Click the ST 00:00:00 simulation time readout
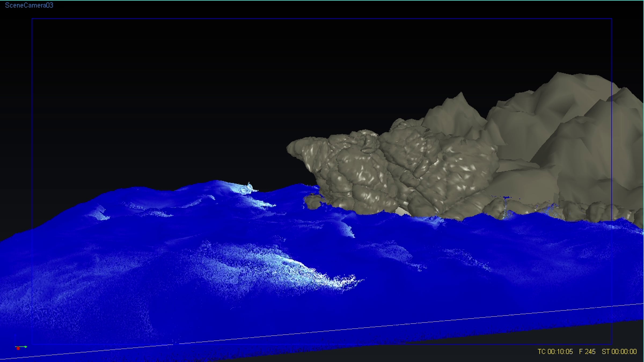The width and height of the screenshot is (644, 362). pyautogui.click(x=619, y=352)
